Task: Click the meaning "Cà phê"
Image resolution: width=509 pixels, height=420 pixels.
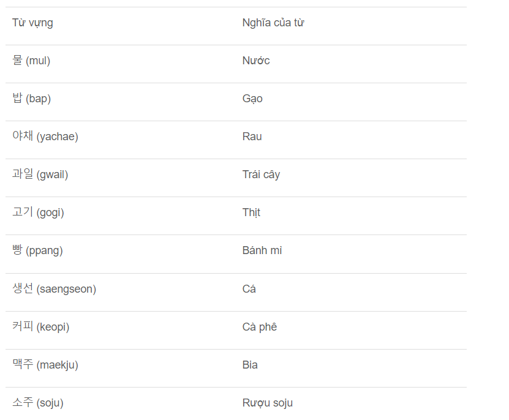Action: (x=260, y=327)
